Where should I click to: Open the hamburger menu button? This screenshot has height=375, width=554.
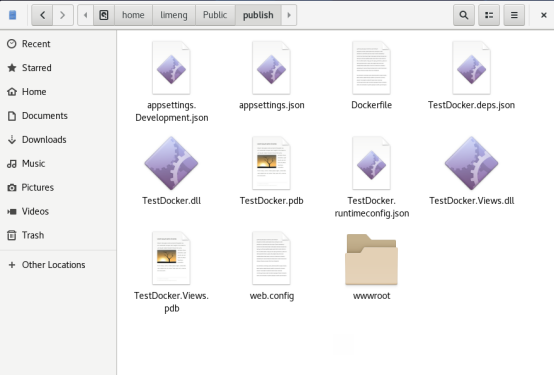[x=514, y=15]
